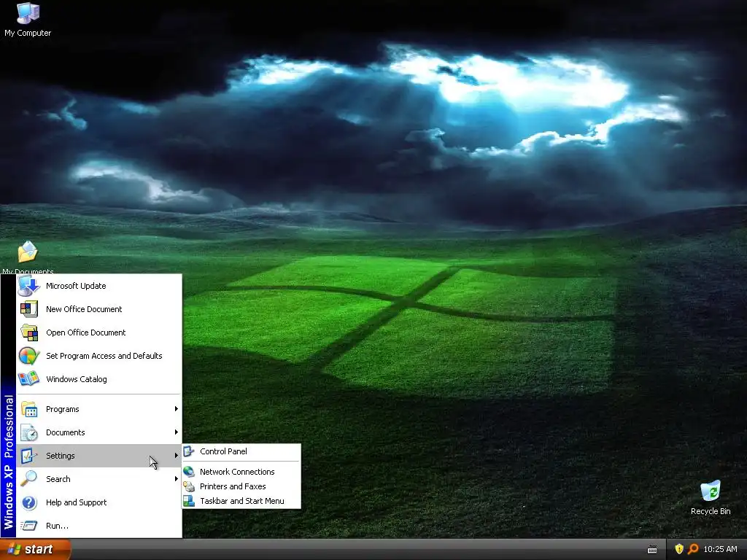The width and height of the screenshot is (747, 560).
Task: Click the Microsoft Update icon in Start menu
Action: [x=28, y=286]
